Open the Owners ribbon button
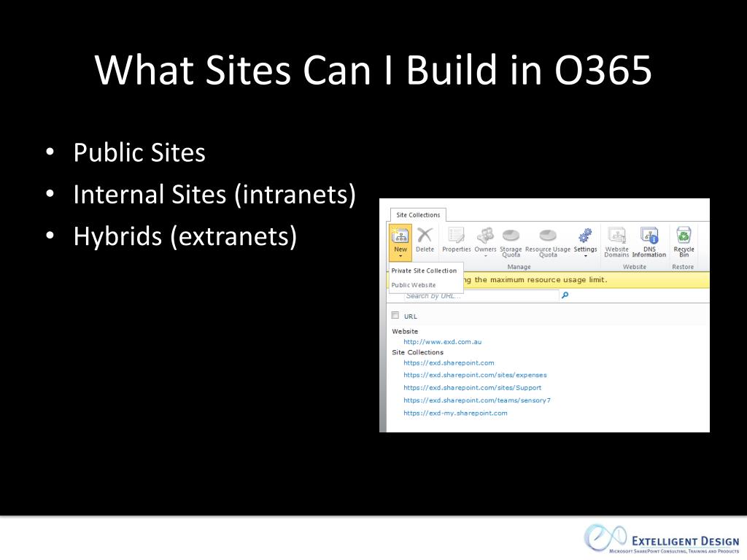The width and height of the screenshot is (747, 560). (485, 241)
